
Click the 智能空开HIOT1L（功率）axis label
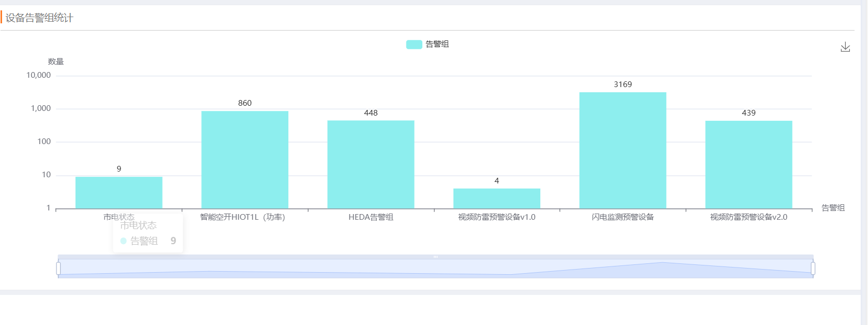tap(243, 217)
